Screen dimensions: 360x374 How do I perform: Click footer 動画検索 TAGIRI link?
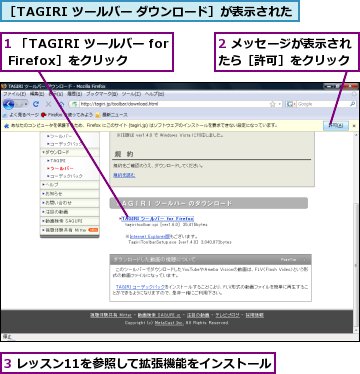coord(159,315)
